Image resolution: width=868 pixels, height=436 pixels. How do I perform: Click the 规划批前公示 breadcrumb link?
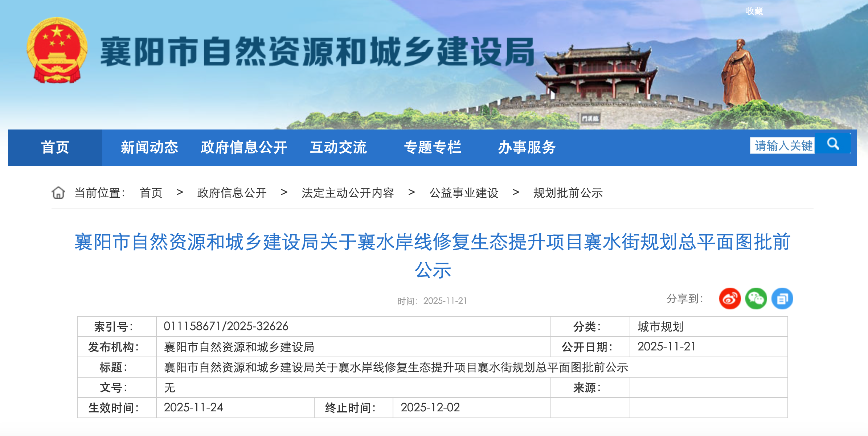pyautogui.click(x=568, y=193)
